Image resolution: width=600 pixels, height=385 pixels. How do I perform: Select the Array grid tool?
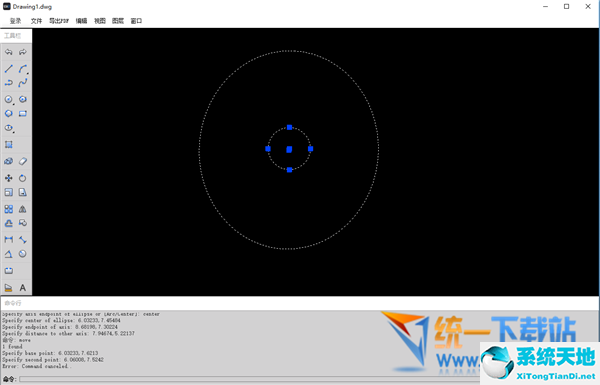pyautogui.click(x=8, y=209)
